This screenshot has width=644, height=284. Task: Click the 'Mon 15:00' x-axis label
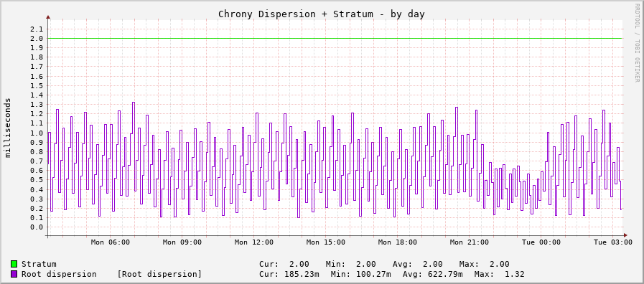pyautogui.click(x=326, y=242)
